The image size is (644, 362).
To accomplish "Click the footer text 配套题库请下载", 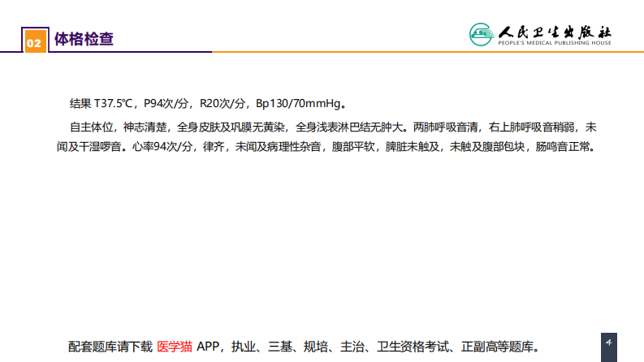I will click(110, 347).
